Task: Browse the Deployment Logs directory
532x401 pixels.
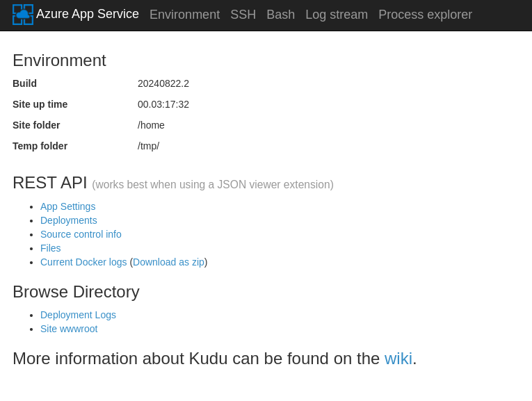Action: pyautogui.click(x=78, y=315)
